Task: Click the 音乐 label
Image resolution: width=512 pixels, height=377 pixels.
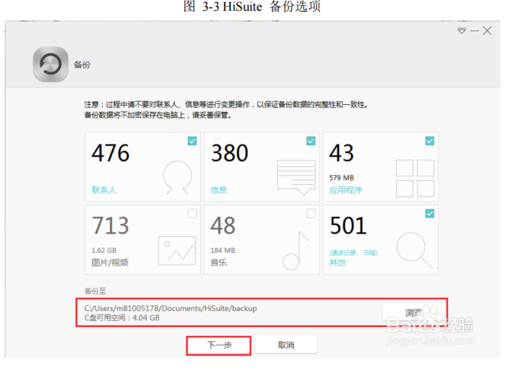Action: coord(219,262)
